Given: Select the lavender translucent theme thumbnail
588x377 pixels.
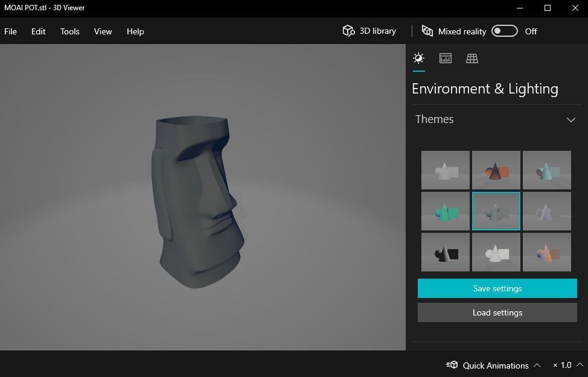Looking at the screenshot, I should coord(547,211).
